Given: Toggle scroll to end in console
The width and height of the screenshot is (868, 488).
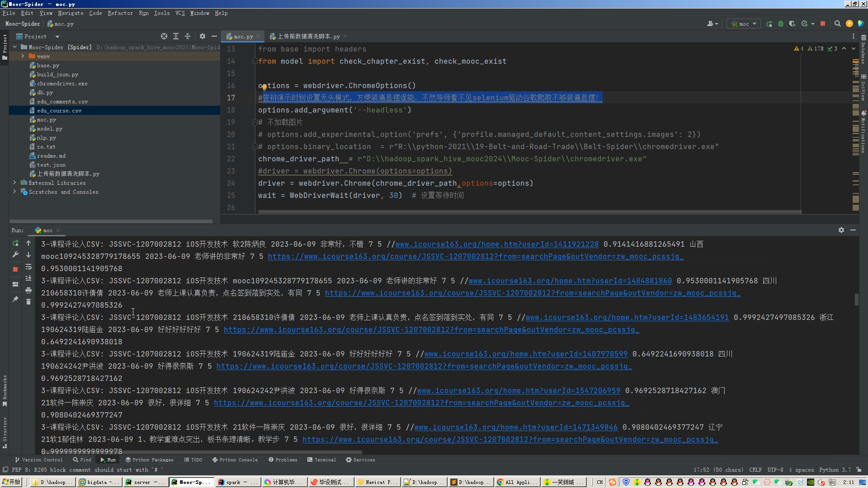Looking at the screenshot, I should tap(28, 278).
